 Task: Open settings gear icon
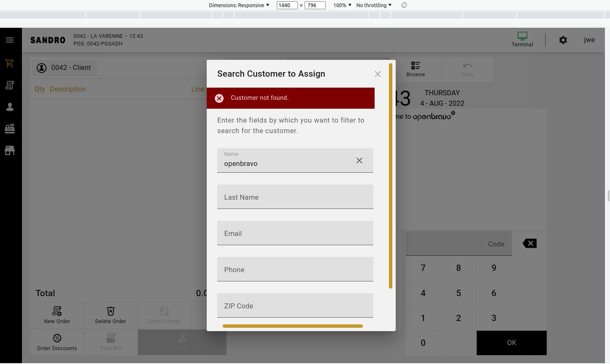[x=563, y=40]
